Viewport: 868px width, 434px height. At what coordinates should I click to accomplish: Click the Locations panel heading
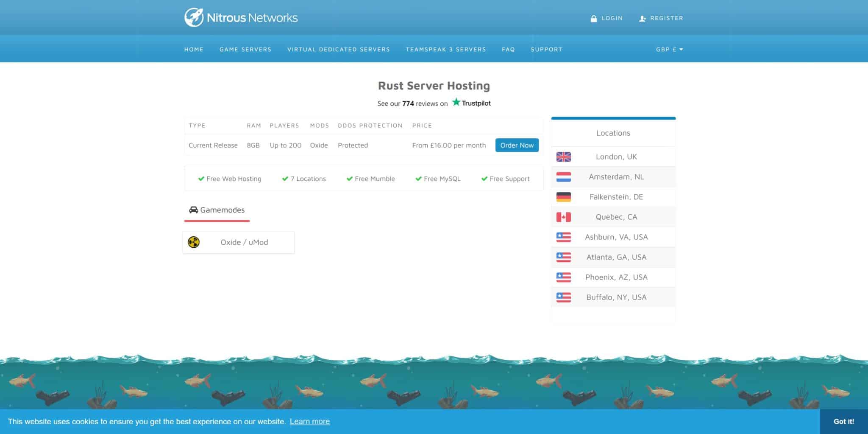tap(613, 133)
